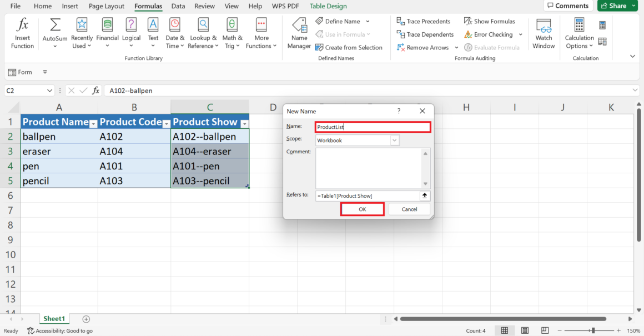Open the Table Design tab
The image size is (644, 336).
pyautogui.click(x=328, y=6)
